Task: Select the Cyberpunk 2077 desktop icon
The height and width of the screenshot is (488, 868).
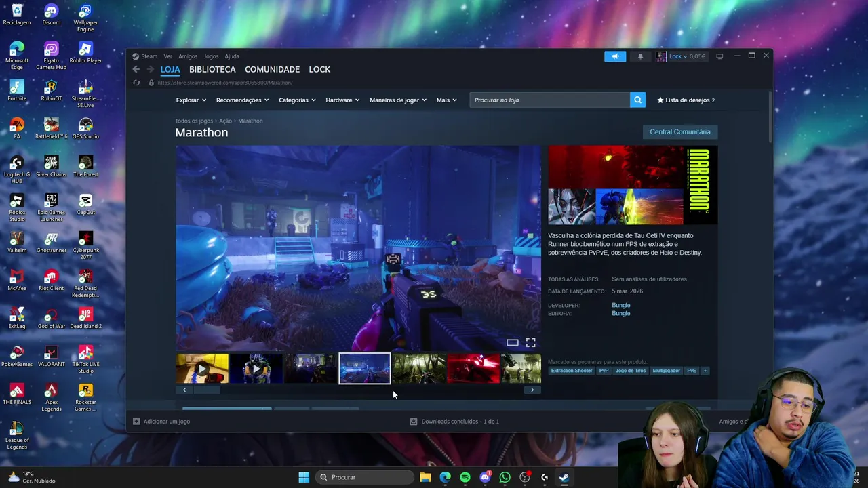Action: pos(85,245)
